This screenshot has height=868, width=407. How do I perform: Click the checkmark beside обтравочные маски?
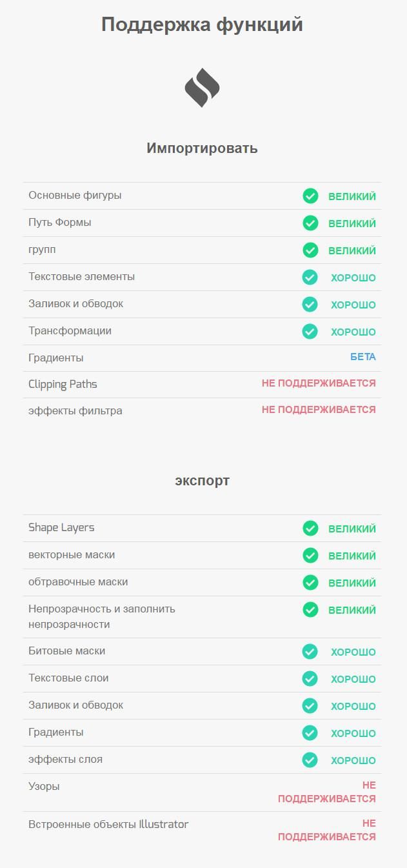tap(310, 582)
